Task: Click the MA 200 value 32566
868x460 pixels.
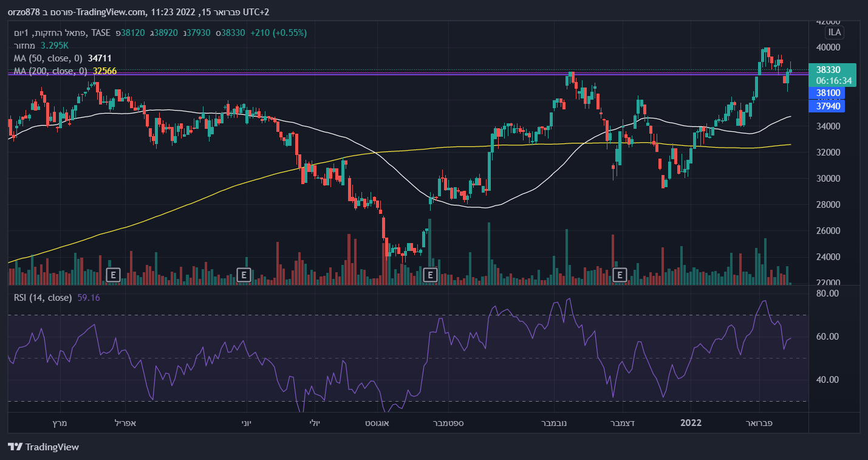Action: pos(104,71)
